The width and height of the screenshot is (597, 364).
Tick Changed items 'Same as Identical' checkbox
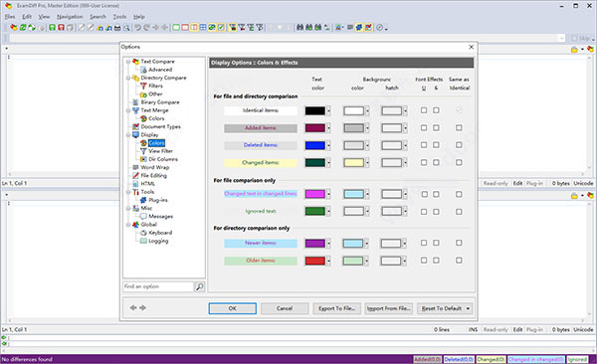point(459,162)
